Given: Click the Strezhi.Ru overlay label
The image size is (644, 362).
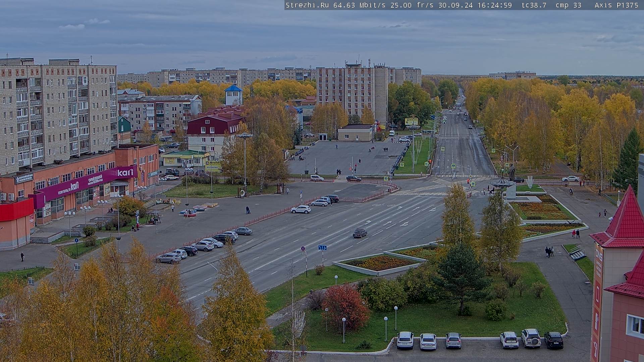Looking at the screenshot, I should pos(307,5).
